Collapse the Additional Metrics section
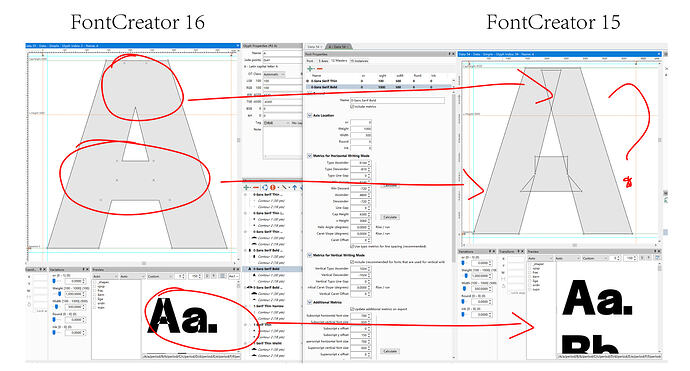 (309, 302)
